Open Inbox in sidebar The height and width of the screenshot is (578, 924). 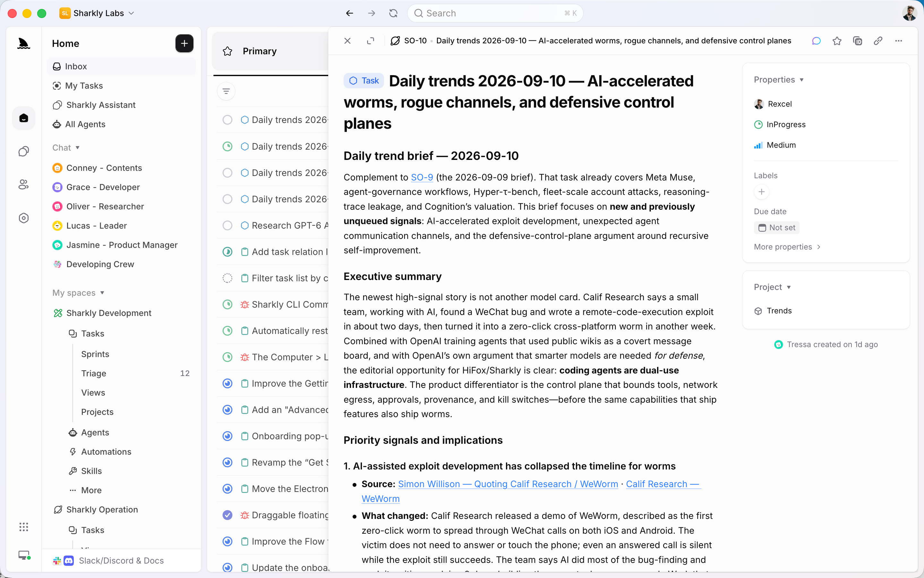pyautogui.click(x=121, y=66)
